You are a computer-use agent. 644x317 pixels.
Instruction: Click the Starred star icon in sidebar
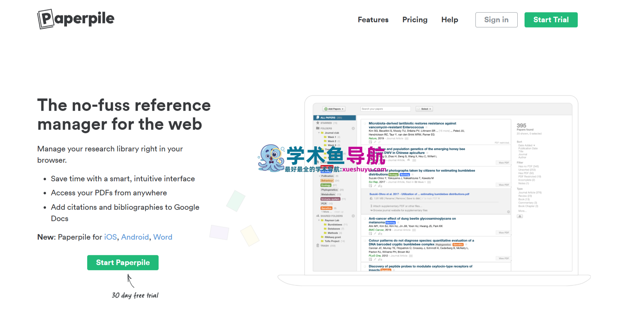point(318,123)
